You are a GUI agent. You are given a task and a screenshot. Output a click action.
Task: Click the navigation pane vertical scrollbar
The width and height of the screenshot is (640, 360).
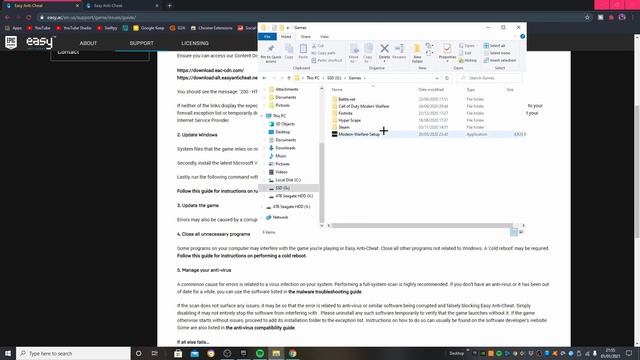coord(322,183)
